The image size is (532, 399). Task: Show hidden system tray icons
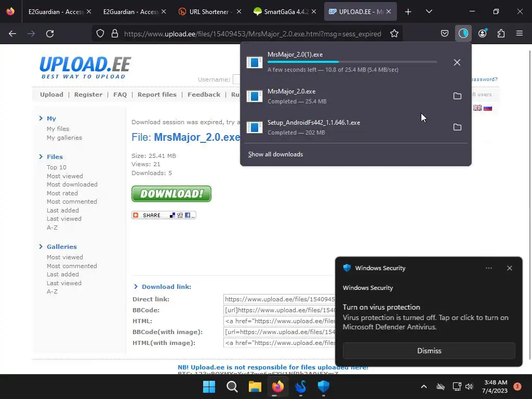pyautogui.click(x=424, y=387)
